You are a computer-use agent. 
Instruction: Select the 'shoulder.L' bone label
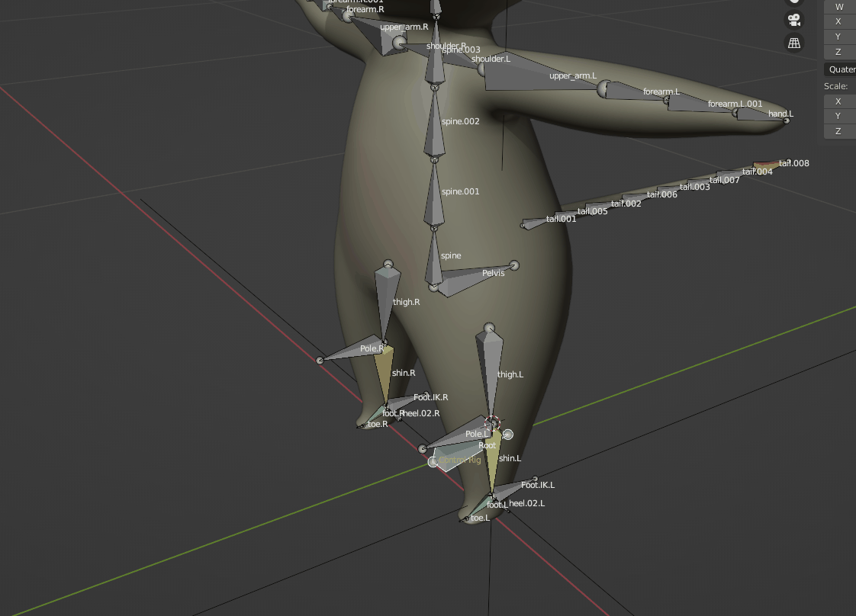(491, 59)
